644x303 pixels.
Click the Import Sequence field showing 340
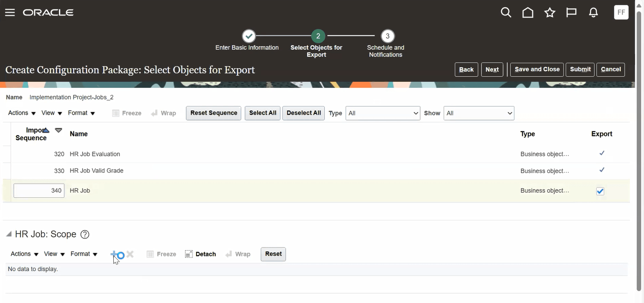(39, 190)
